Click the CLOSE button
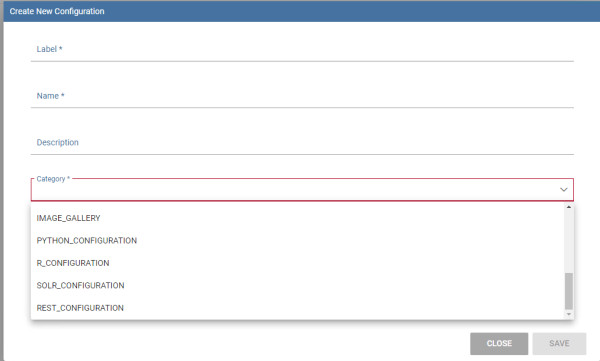This screenshot has height=361, width=600. pyautogui.click(x=499, y=343)
